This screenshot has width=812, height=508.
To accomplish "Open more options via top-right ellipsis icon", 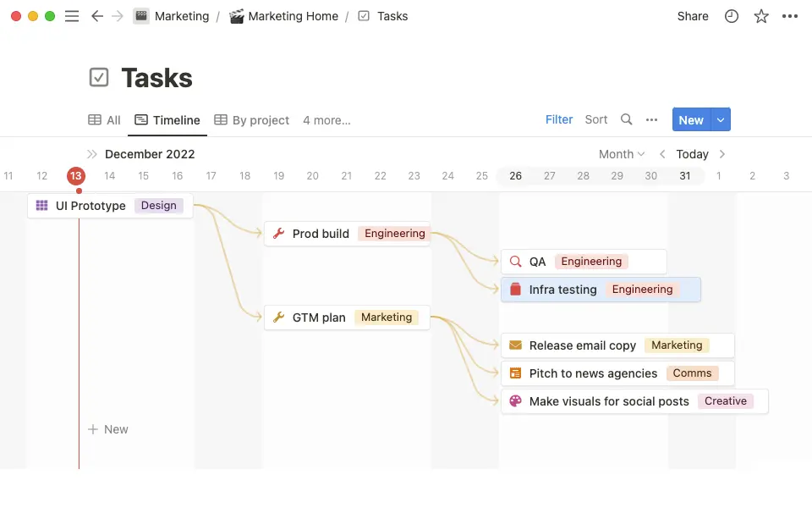I will click(x=790, y=15).
